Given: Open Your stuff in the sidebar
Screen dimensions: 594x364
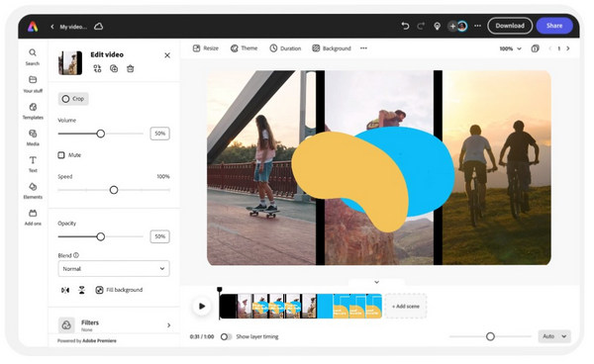Looking at the screenshot, I should click(x=33, y=84).
